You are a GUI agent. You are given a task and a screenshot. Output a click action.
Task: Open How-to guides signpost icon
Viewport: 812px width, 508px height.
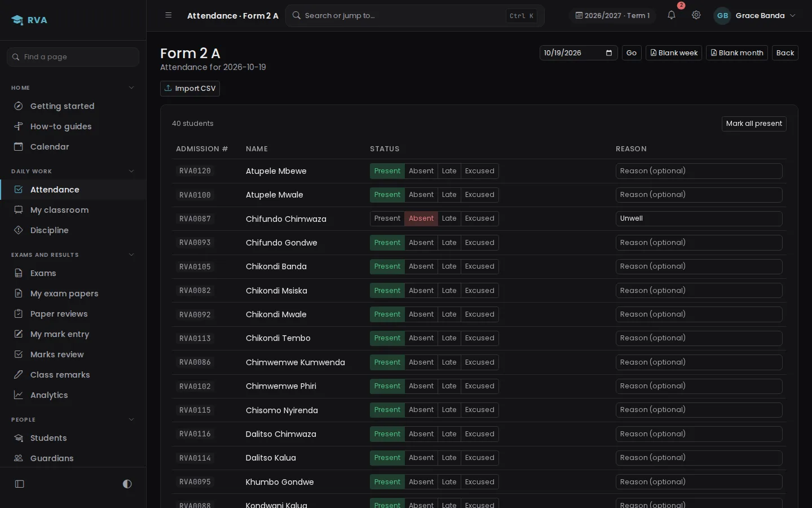click(x=19, y=126)
